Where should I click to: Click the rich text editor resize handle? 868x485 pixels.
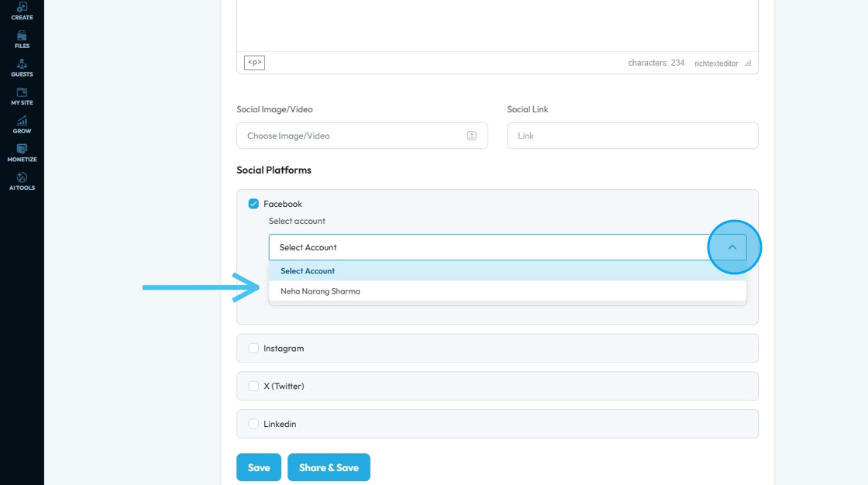click(x=748, y=64)
